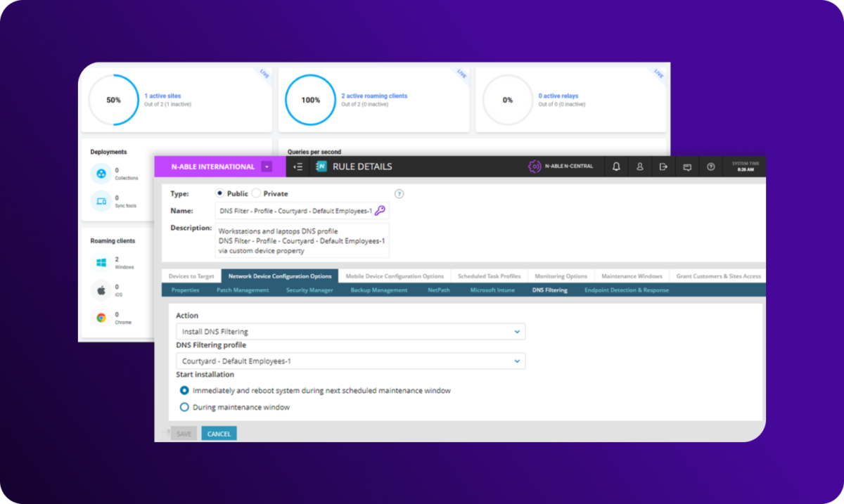Open the Microsoft Intune sub-tab

[x=492, y=290]
